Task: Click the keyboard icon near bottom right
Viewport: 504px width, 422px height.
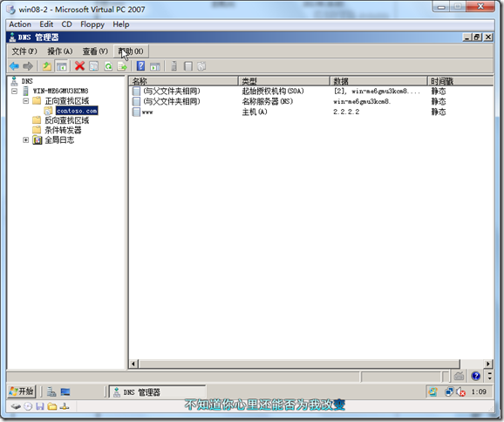Action: tap(459, 376)
